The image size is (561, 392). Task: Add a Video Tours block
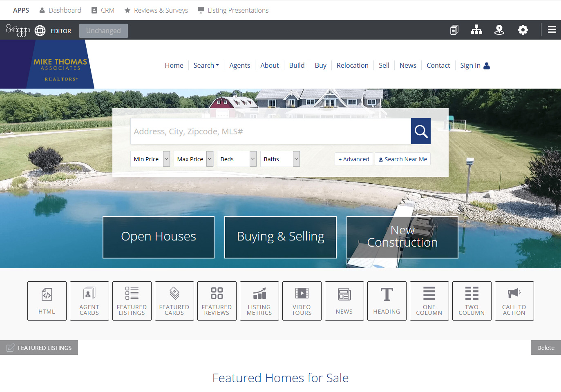click(302, 301)
